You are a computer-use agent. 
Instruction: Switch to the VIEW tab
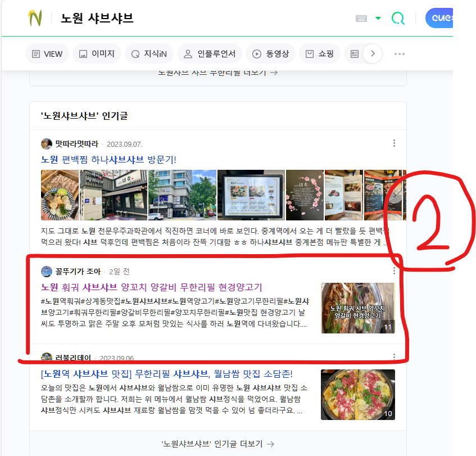coord(47,54)
